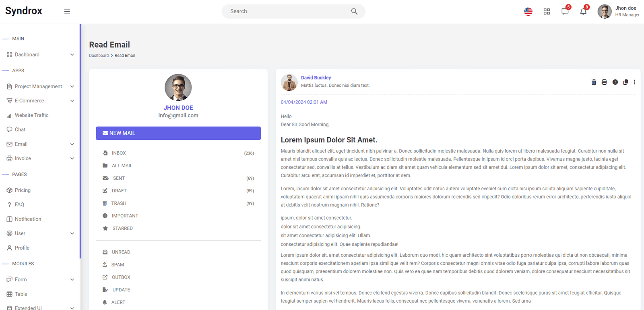Image resolution: width=644 pixels, height=310 pixels.
Task: Click the email date 04/04/2024 02:01 AM
Action: point(304,102)
